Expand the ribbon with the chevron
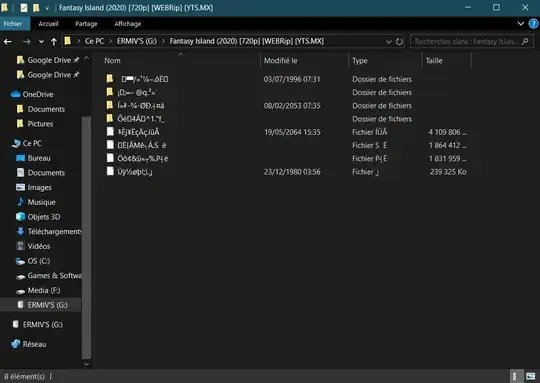 click(x=521, y=24)
